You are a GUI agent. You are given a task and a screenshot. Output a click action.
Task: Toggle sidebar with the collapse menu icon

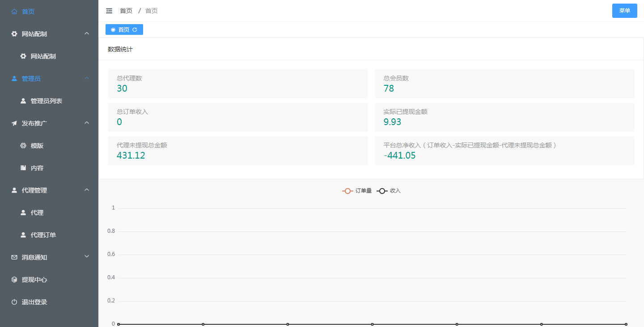click(109, 11)
